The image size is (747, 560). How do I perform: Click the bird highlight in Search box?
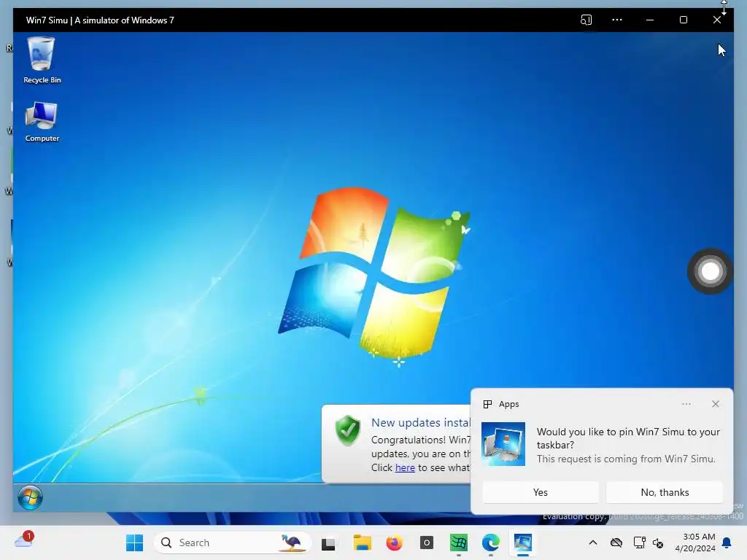tap(292, 542)
